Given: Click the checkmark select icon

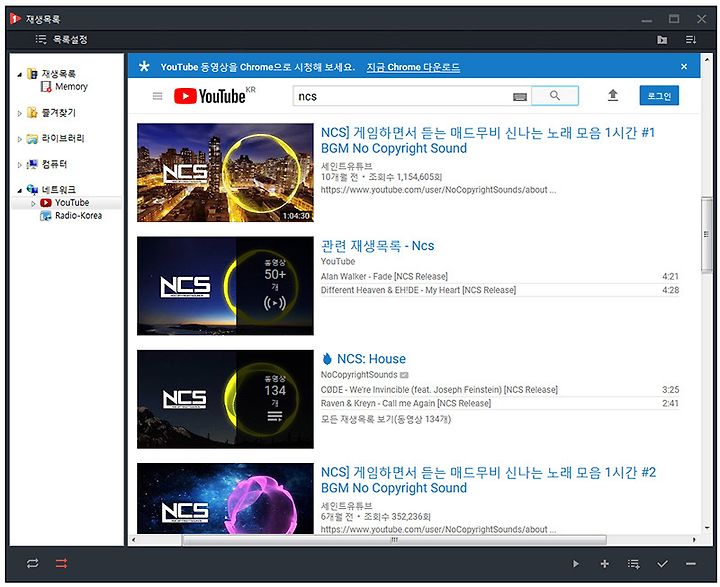Looking at the screenshot, I should [662, 564].
